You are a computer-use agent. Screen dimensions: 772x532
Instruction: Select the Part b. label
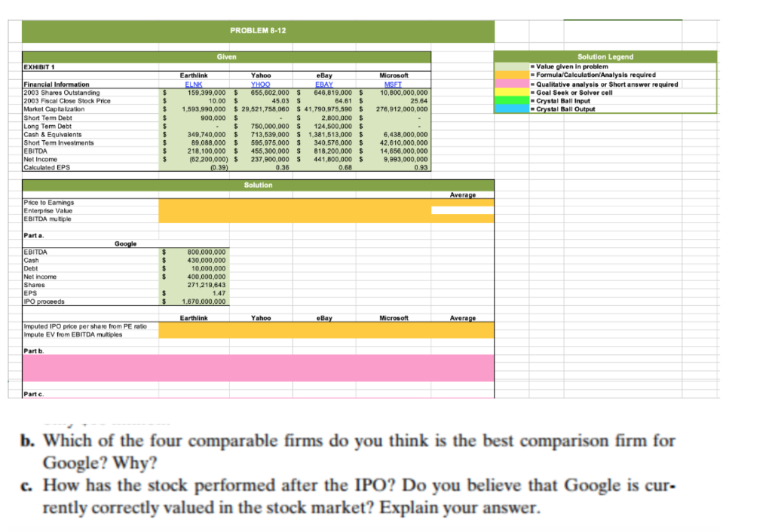point(34,351)
